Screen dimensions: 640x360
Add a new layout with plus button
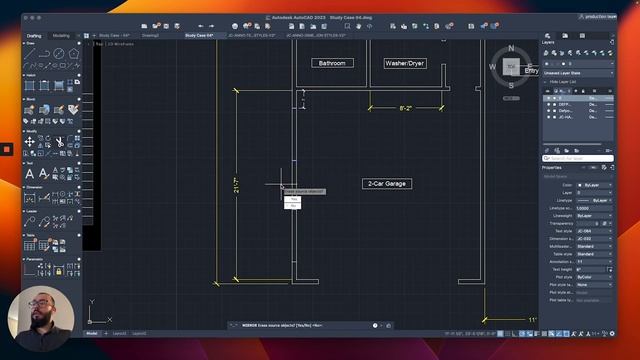coord(106,333)
